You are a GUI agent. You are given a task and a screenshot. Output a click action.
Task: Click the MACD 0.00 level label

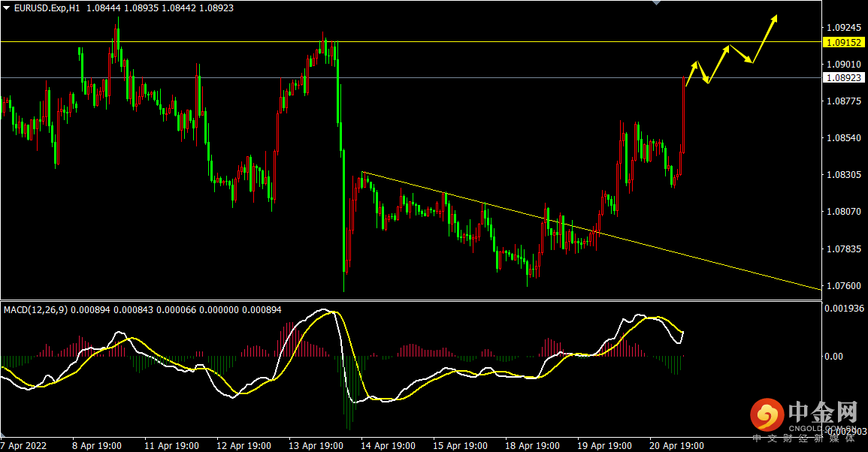(x=833, y=357)
